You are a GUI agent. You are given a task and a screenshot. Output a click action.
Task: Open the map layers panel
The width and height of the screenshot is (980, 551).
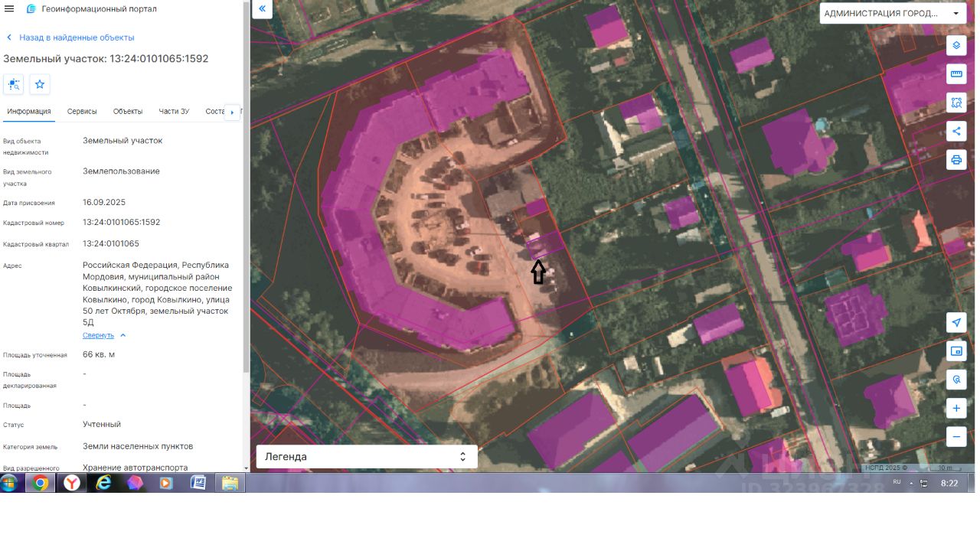956,45
